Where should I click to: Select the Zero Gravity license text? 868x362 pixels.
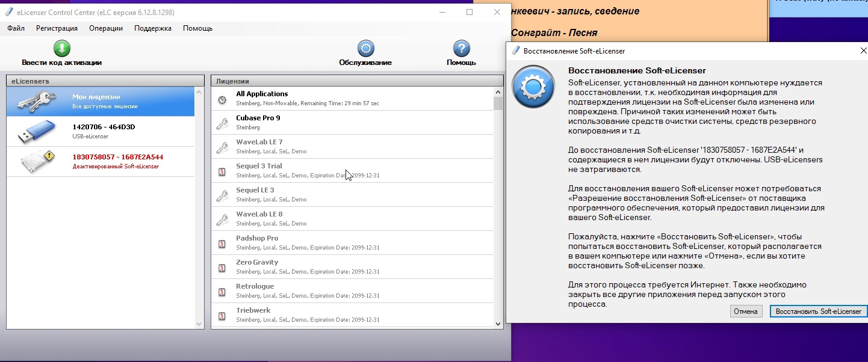click(257, 262)
